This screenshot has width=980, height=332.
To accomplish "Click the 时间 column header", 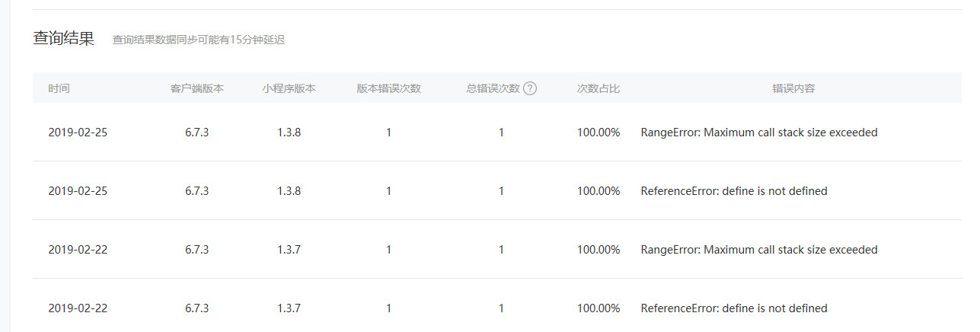I will tap(59, 88).
